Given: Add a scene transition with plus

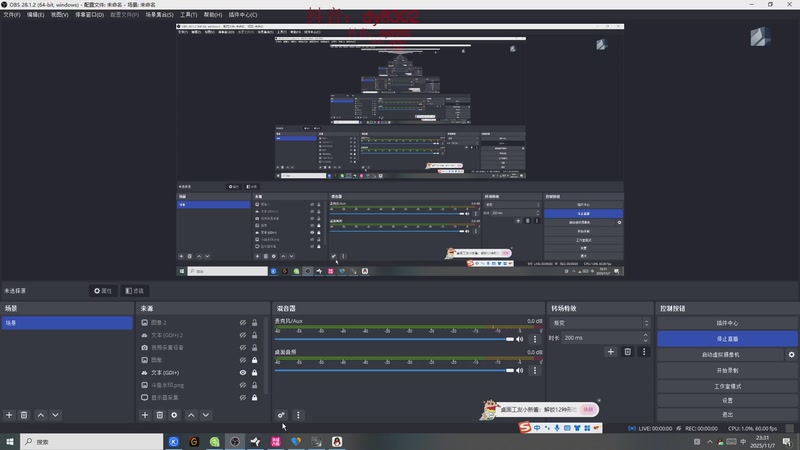Looking at the screenshot, I should [611, 352].
